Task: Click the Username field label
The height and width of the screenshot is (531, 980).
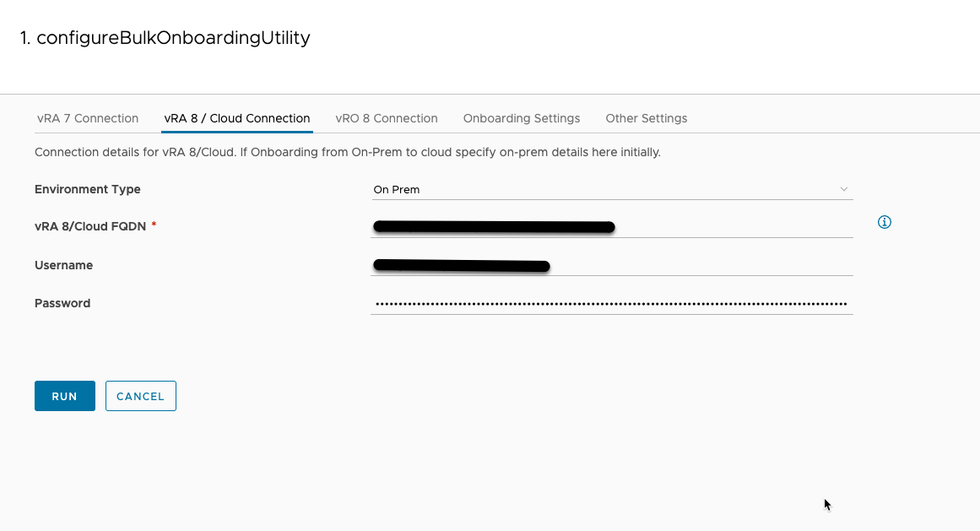Action: coord(64,265)
